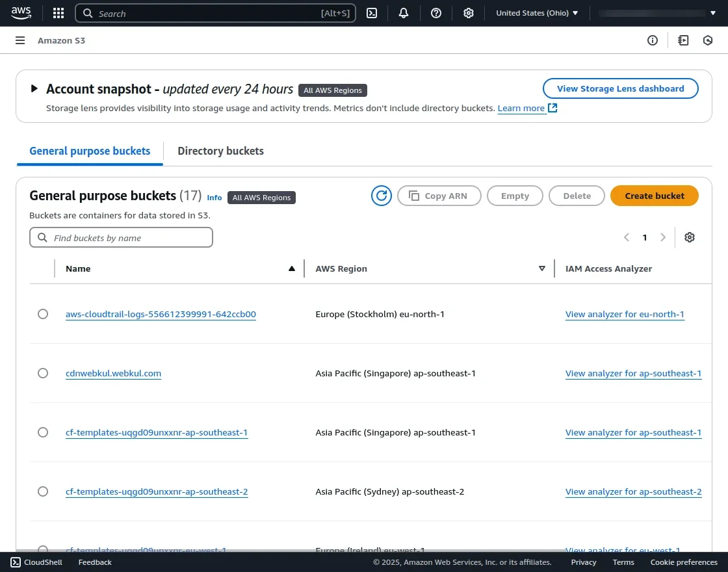Screen dimensions: 728x572
Task: Click Asia Pacific (Sydney) ap-southeast-2 cell
Action: (389, 491)
